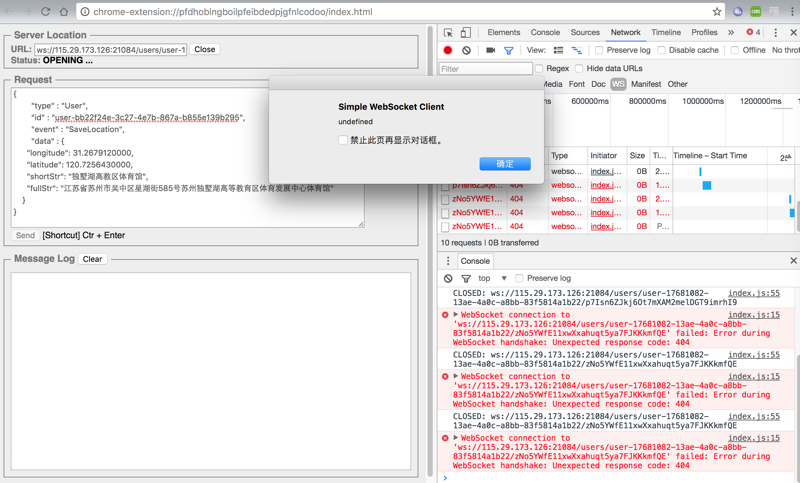Toggle the console filter funnel icon
Image resolution: width=800 pixels, height=483 pixels.
tap(466, 278)
